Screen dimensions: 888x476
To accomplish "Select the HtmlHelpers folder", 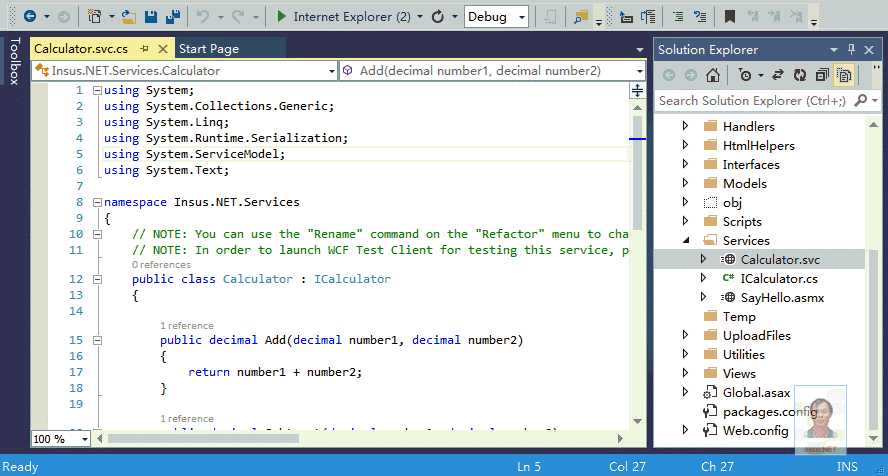I will pyautogui.click(x=758, y=145).
